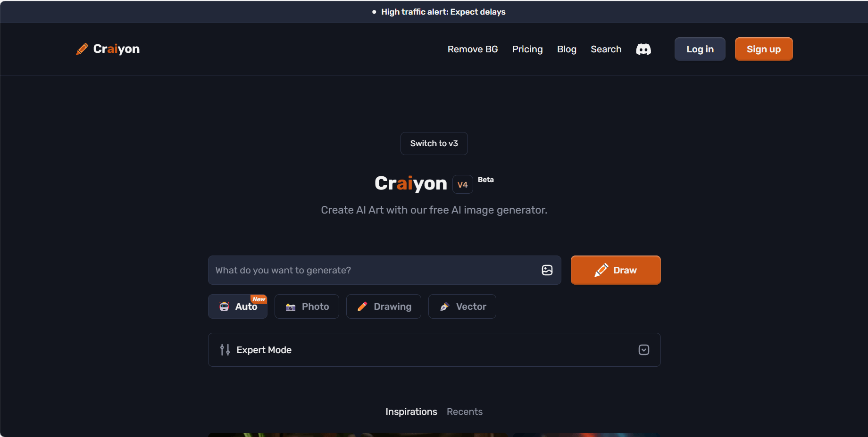The width and height of the screenshot is (868, 437).
Task: Expand the Expert Mode chevron
Action: tap(644, 350)
